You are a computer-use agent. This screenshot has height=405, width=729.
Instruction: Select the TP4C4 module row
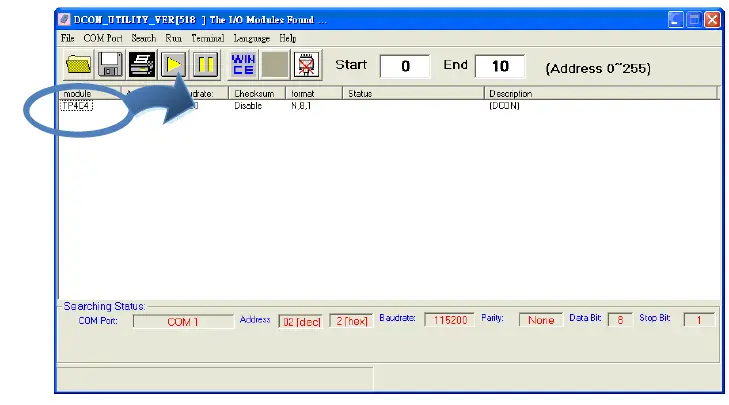point(77,106)
